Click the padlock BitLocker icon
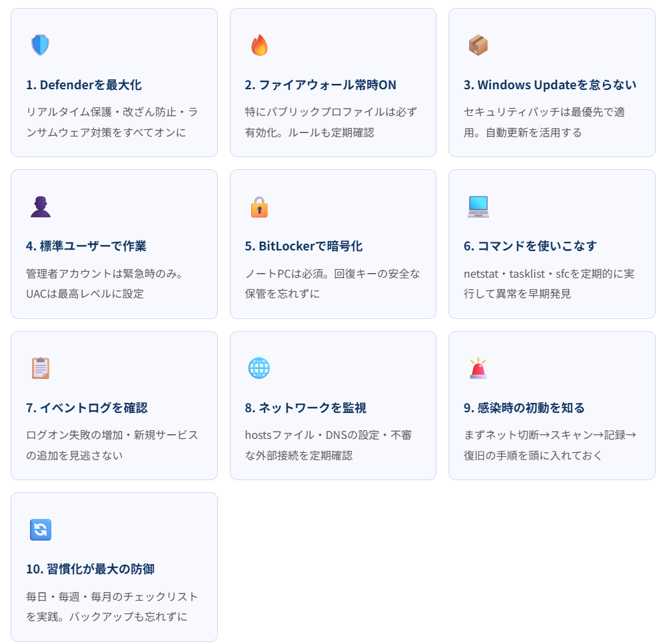The height and width of the screenshot is (644, 661). point(259,206)
